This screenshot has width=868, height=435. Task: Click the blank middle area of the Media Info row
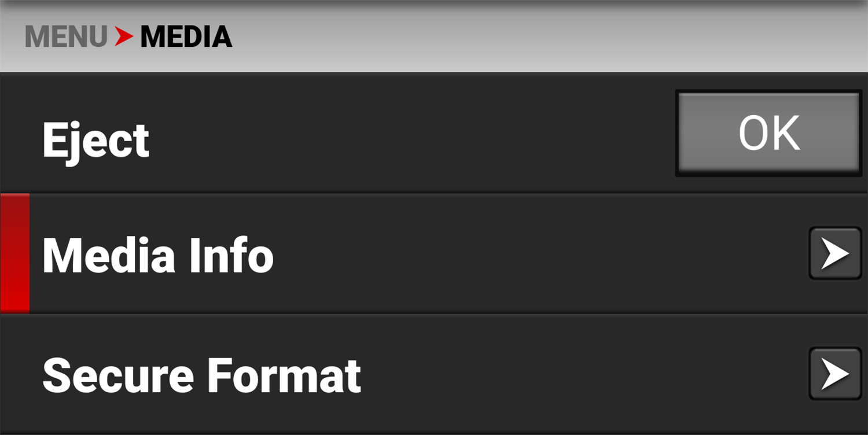pos(521,253)
